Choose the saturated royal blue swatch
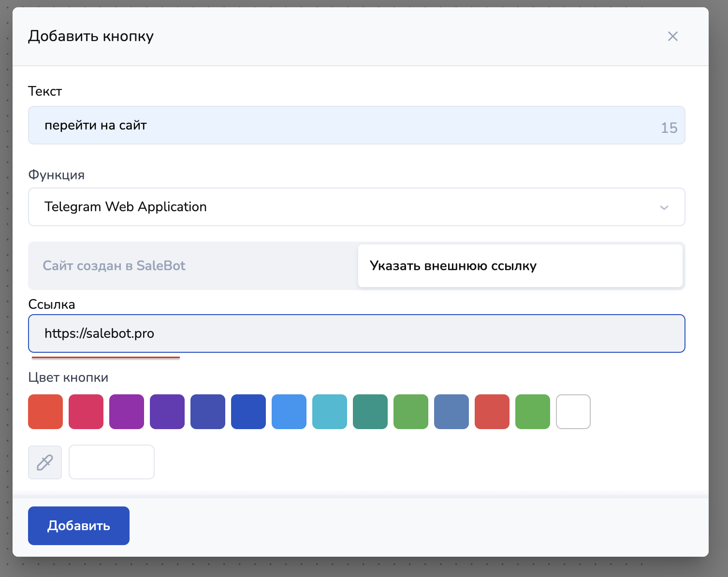 pos(248,412)
